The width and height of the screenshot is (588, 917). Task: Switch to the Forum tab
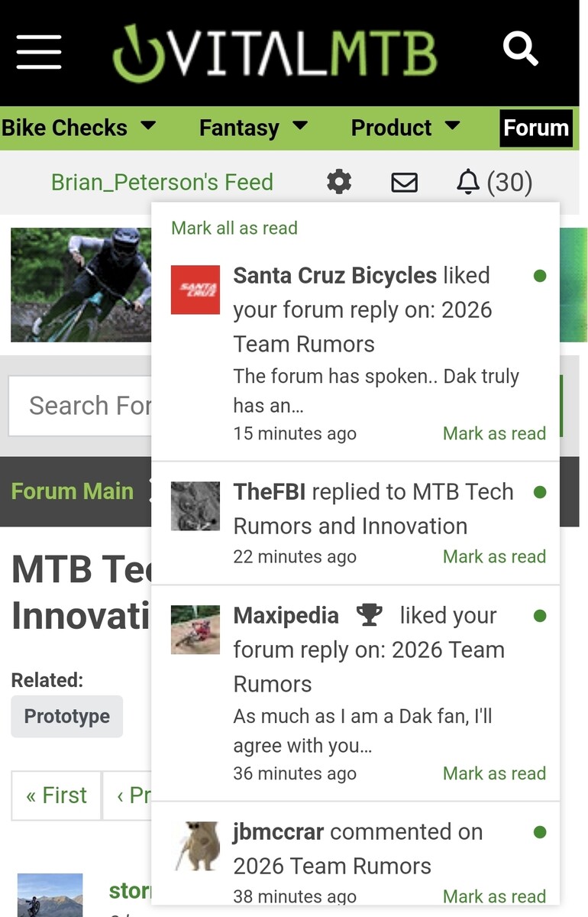pyautogui.click(x=535, y=128)
